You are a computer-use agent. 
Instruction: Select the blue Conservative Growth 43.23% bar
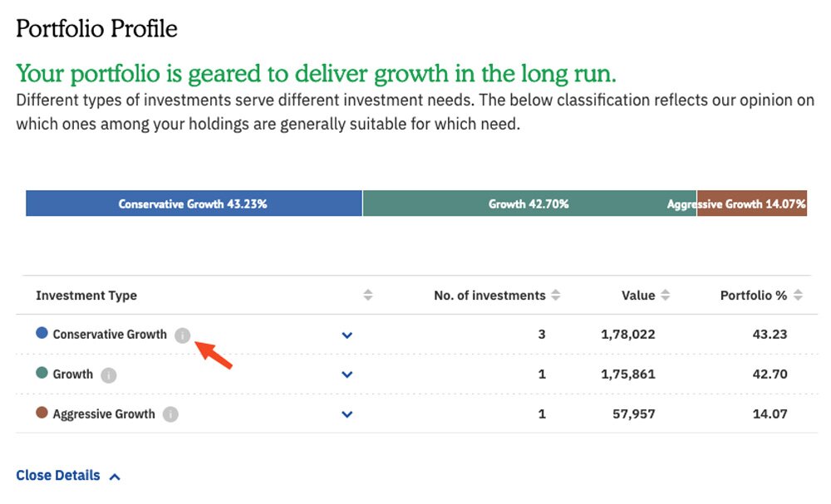(x=194, y=203)
